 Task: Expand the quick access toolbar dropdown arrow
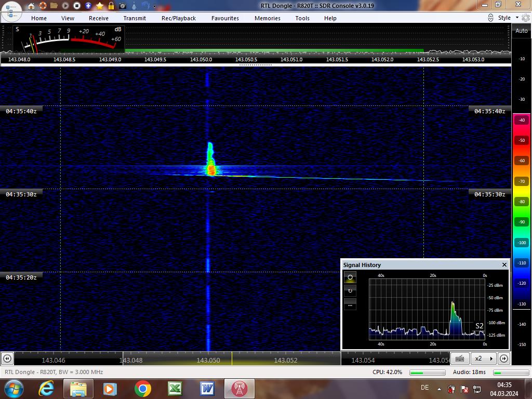(x=155, y=6)
